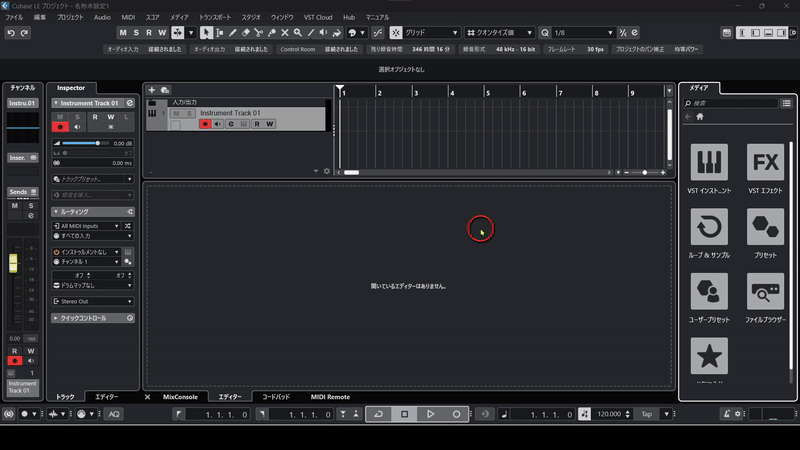Toggle global Read R in toolbar

pos(149,33)
